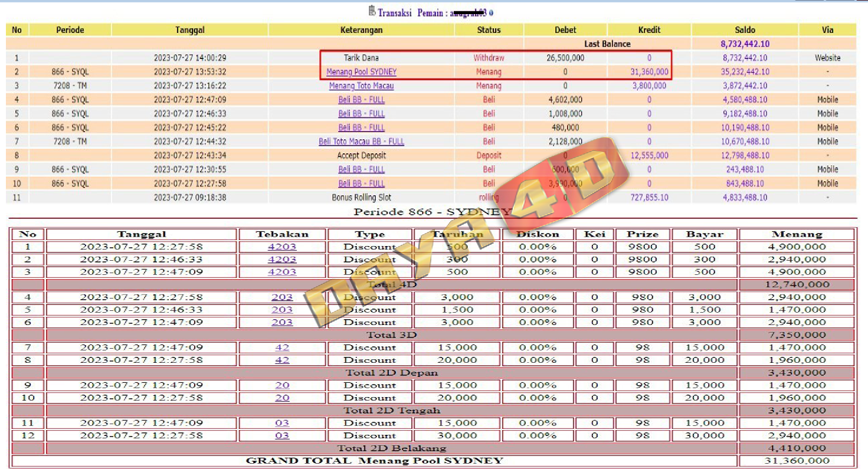
Task: Click Tebakan 03 in row 12
Action: point(282,435)
